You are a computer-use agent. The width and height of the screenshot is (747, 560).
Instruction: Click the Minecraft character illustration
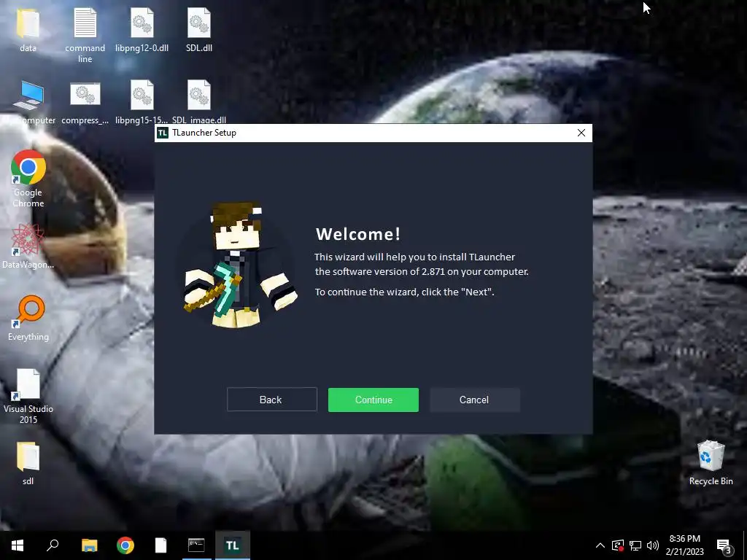point(239,264)
